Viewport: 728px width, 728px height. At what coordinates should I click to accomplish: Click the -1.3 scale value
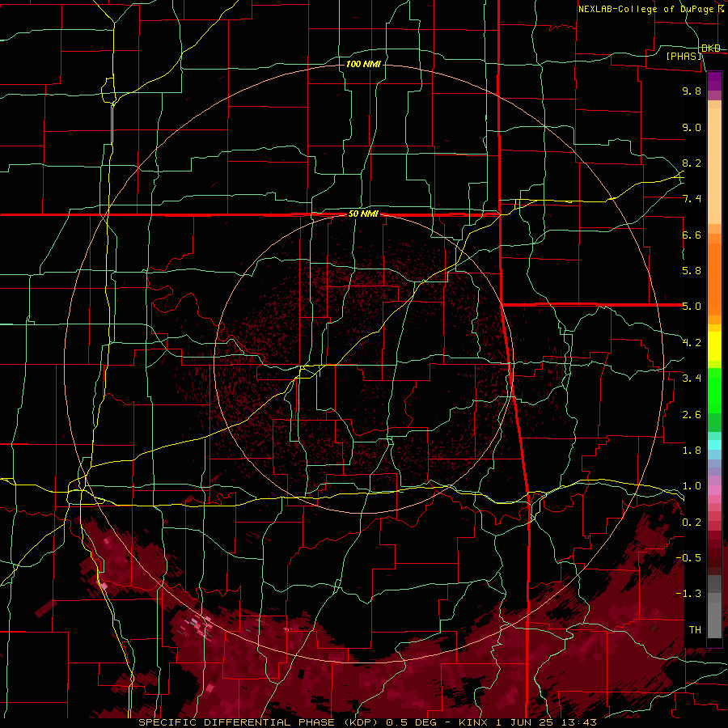[689, 594]
